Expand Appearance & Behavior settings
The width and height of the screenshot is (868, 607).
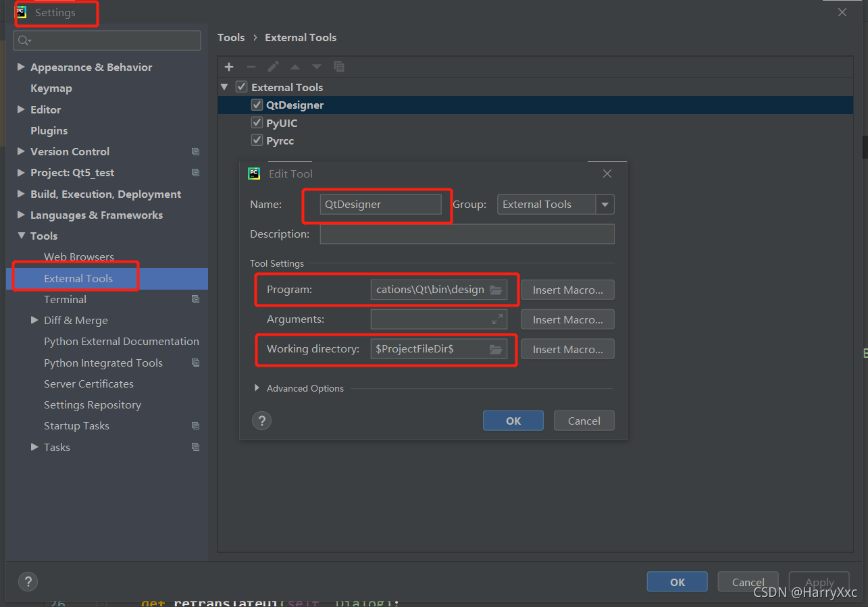(x=21, y=67)
